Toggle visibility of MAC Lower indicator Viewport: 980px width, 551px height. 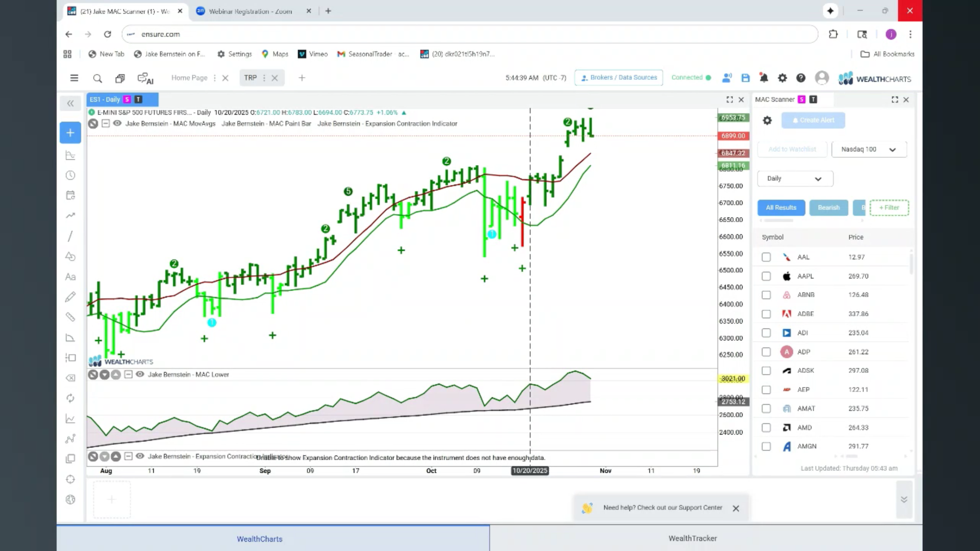140,374
